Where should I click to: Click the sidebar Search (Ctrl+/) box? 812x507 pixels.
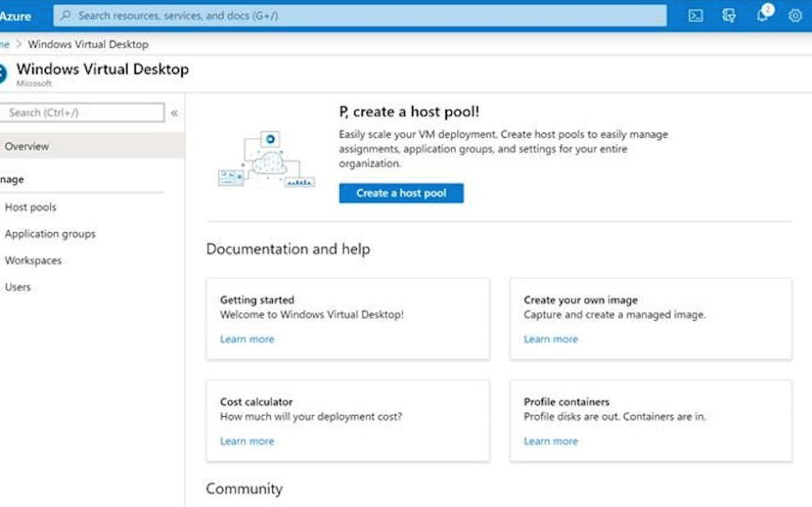[x=82, y=113]
